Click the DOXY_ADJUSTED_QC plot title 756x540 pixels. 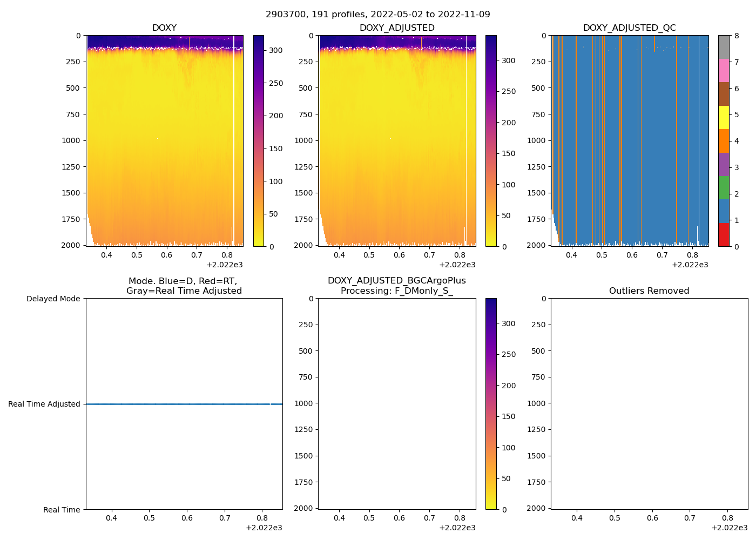pos(629,28)
